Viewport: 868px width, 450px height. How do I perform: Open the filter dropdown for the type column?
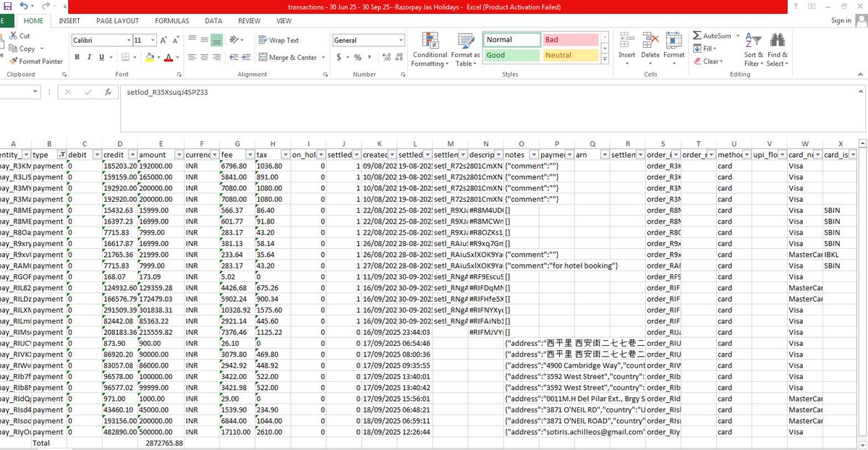pyautogui.click(x=62, y=155)
